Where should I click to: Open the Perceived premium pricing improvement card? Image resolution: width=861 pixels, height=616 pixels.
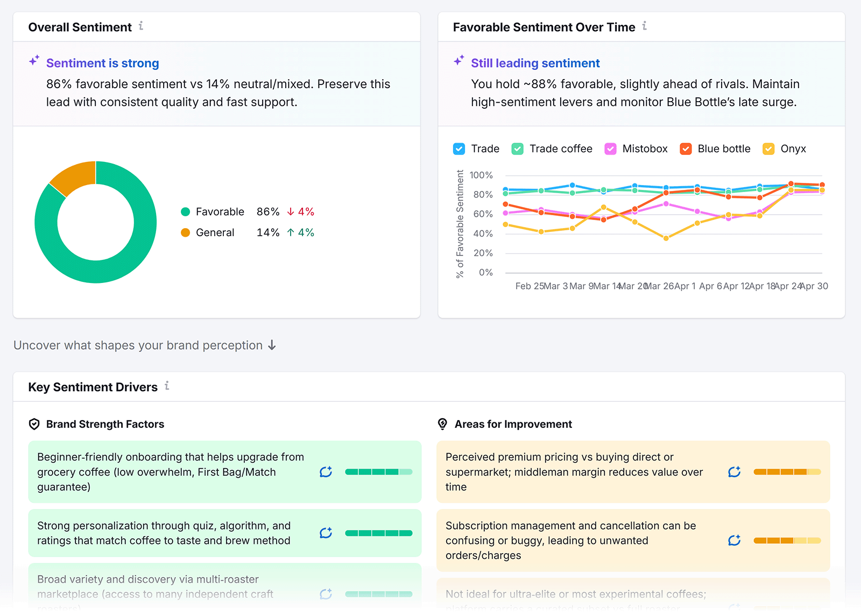tap(633, 472)
